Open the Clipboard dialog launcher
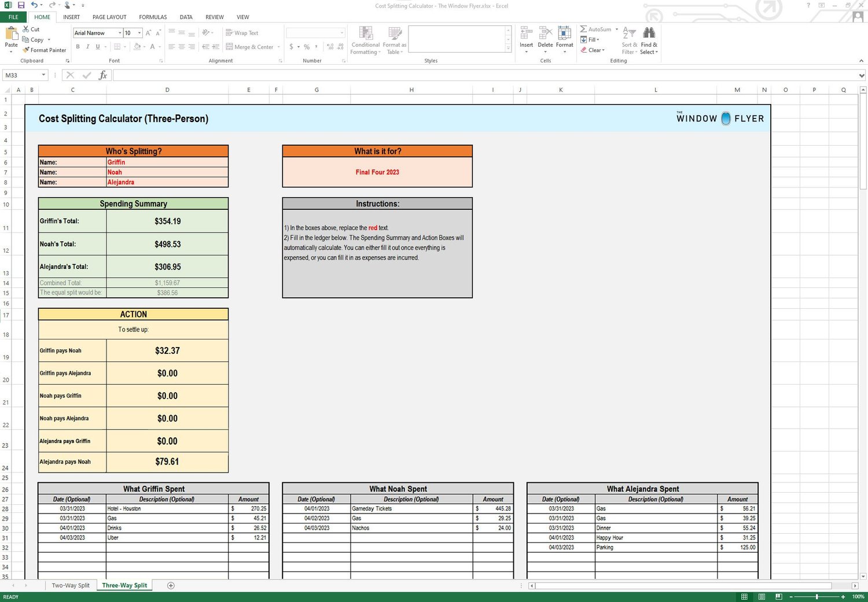Viewport: 868px width, 602px height. tap(67, 61)
